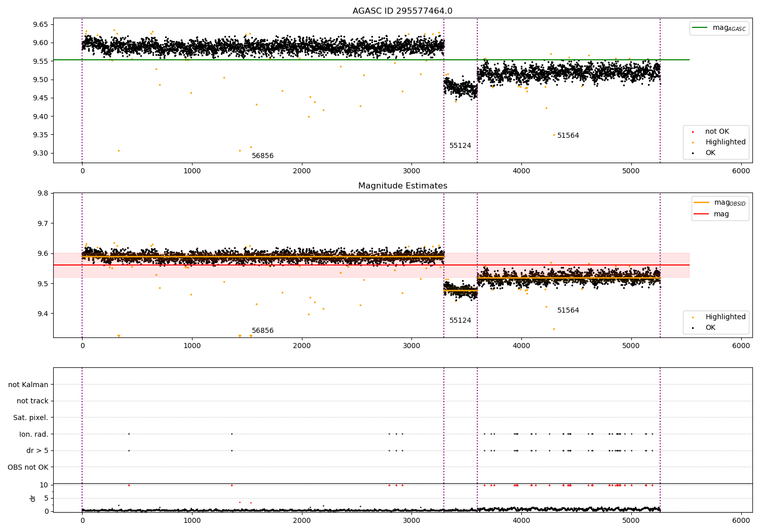The height and width of the screenshot is (532, 760).
Task: Click the 6000 x-axis tick of bottom plot
Action: (741, 520)
